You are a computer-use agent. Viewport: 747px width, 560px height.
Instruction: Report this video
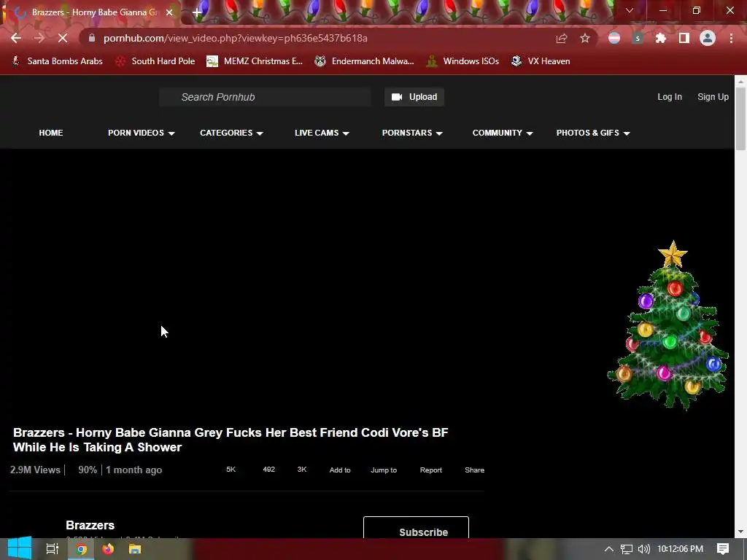430,470
